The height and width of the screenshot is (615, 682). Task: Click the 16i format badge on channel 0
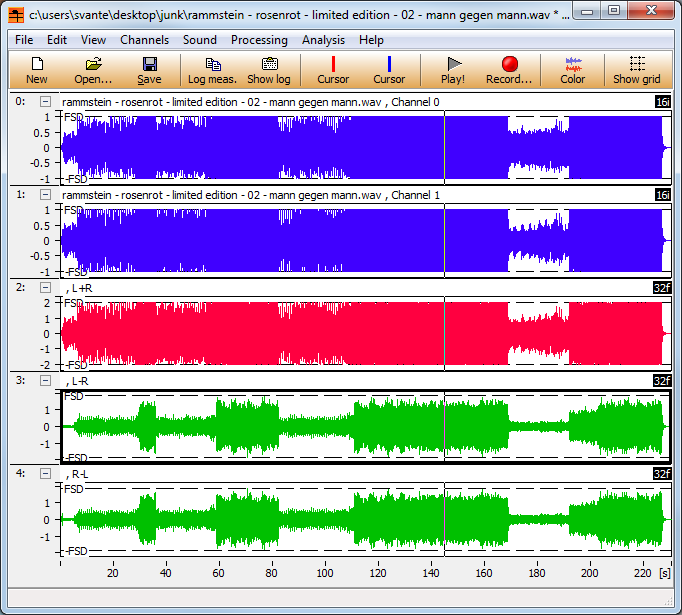pyautogui.click(x=662, y=102)
